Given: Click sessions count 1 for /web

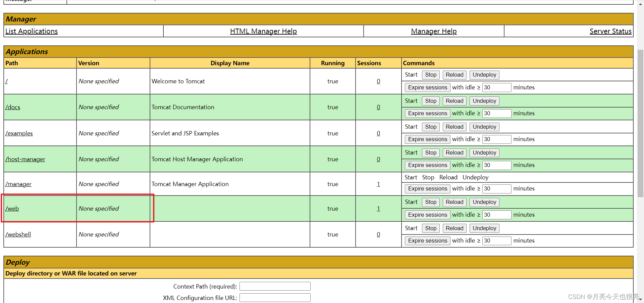Looking at the screenshot, I should click(x=378, y=209).
